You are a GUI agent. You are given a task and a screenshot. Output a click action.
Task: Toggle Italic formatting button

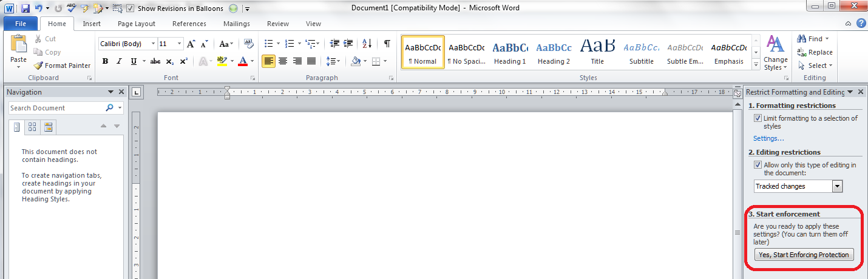(x=119, y=61)
